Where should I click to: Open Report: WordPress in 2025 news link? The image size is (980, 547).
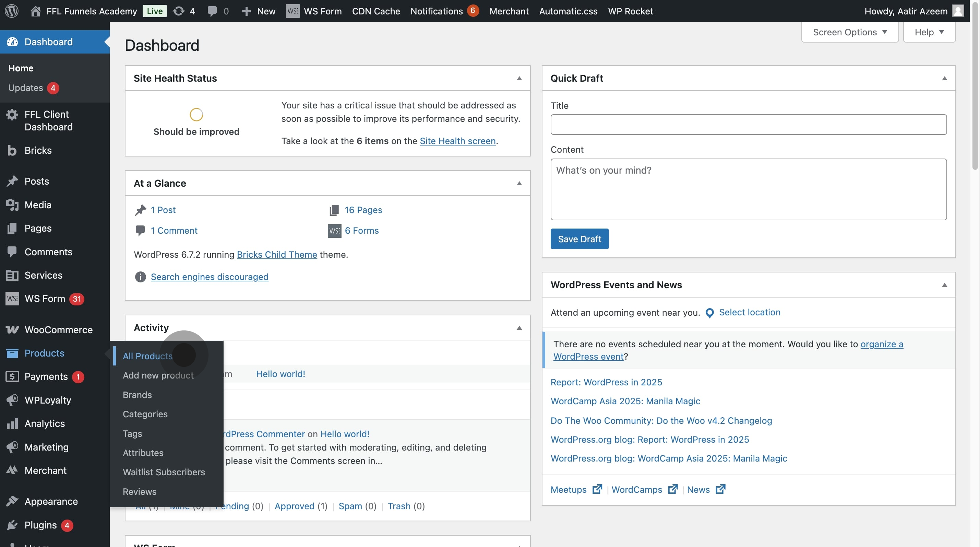[606, 382]
